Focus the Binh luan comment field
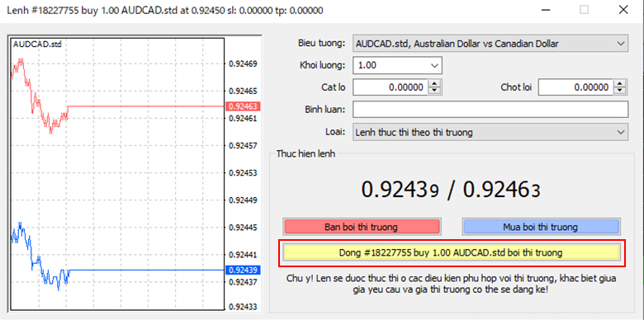 tap(490, 110)
